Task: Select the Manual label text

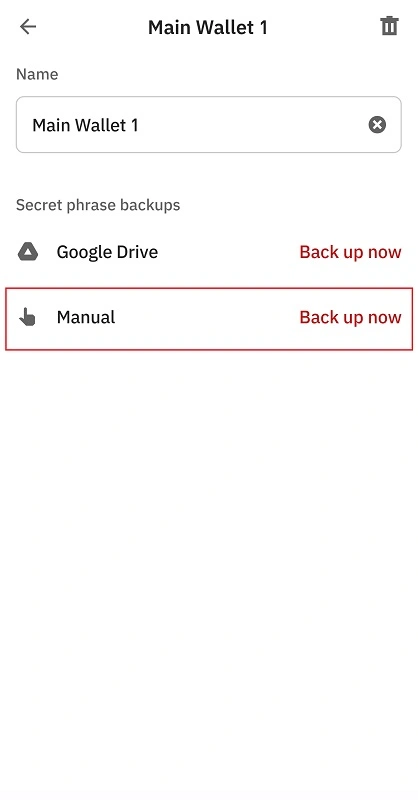Action: point(86,317)
